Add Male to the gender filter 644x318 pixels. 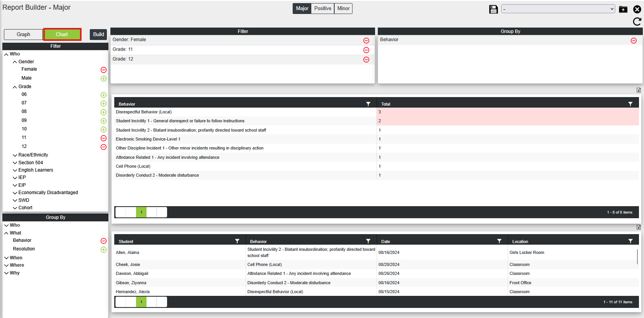[x=103, y=78]
